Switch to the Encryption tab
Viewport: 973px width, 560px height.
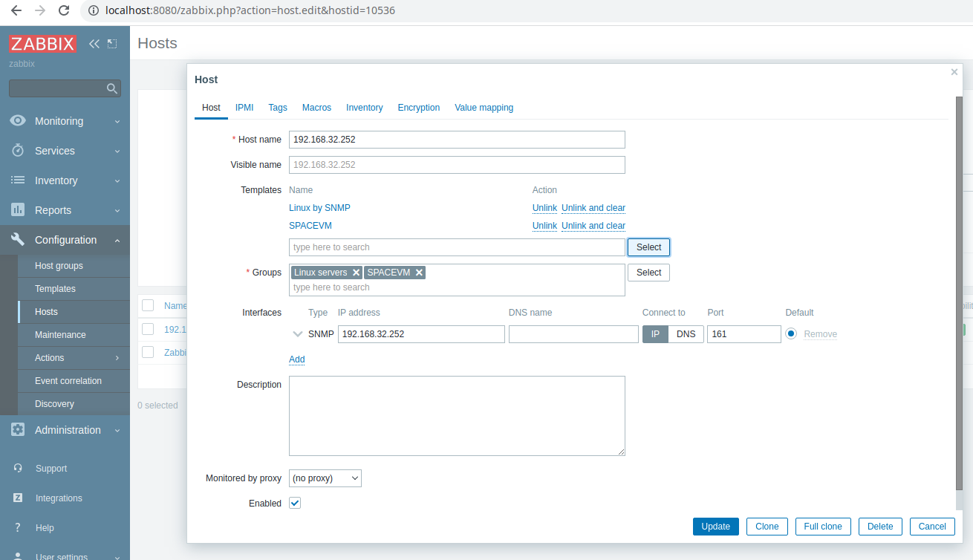tap(419, 108)
